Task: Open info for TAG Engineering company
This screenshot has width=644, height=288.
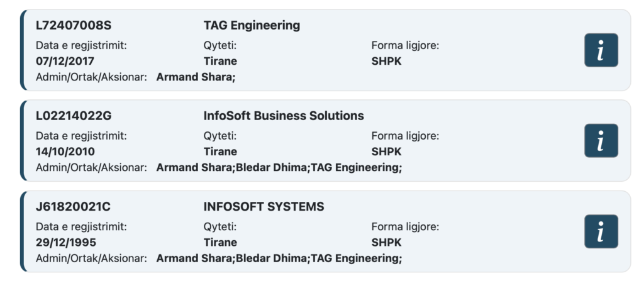Action: (601, 50)
